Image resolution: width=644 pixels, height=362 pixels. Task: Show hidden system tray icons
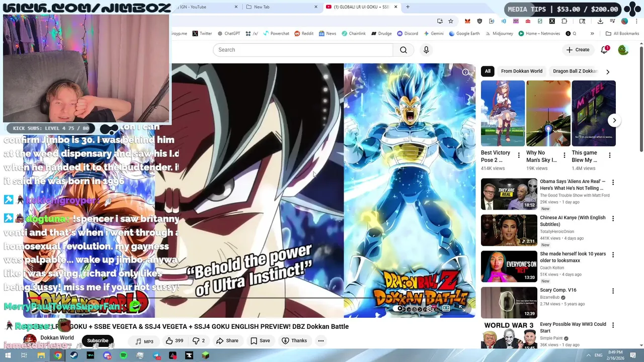pyautogui.click(x=588, y=355)
